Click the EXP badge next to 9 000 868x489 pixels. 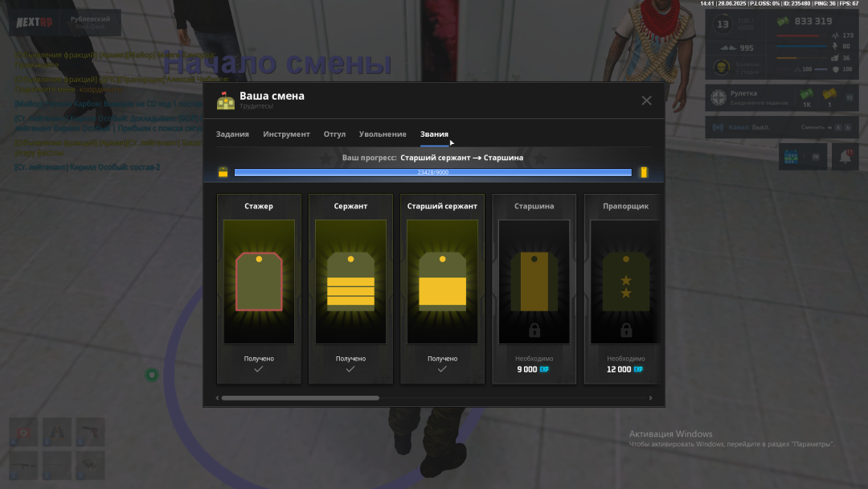pyautogui.click(x=544, y=369)
